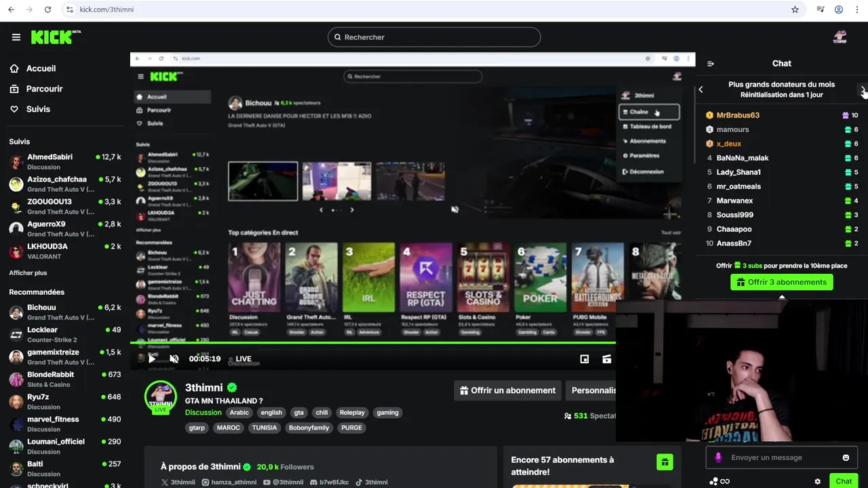Open the Chrome profile icon

(839, 9)
